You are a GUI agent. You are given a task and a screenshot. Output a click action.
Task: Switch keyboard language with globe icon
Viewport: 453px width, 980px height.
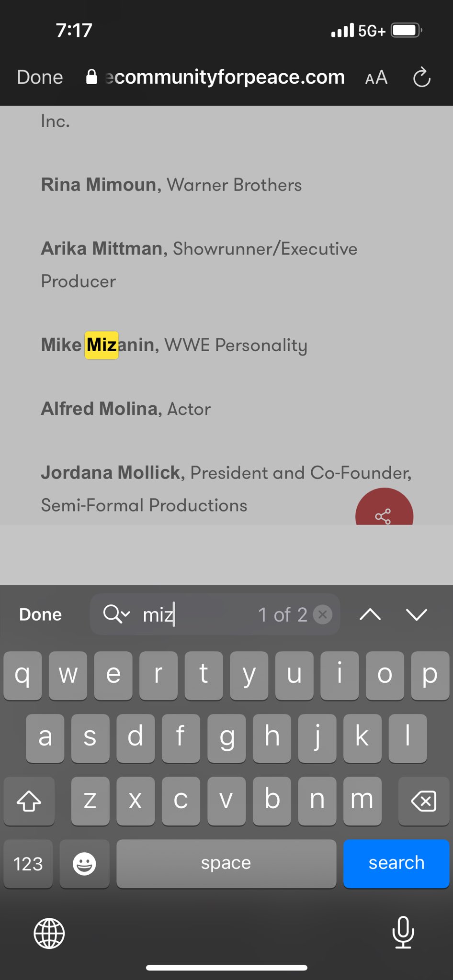coord(49,933)
